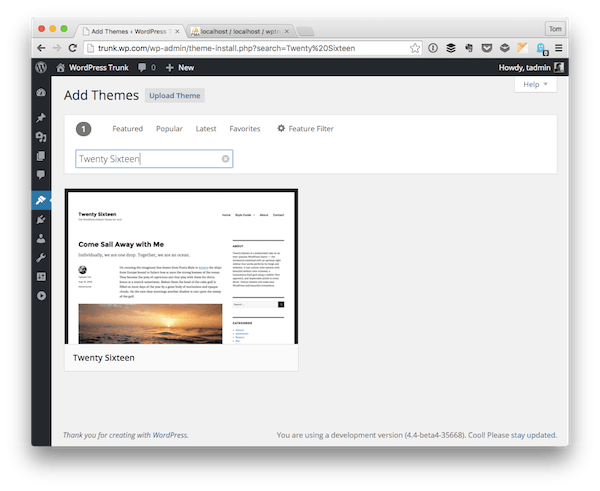Open WordPress Trunk site name link
The image size is (600, 491).
99,68
